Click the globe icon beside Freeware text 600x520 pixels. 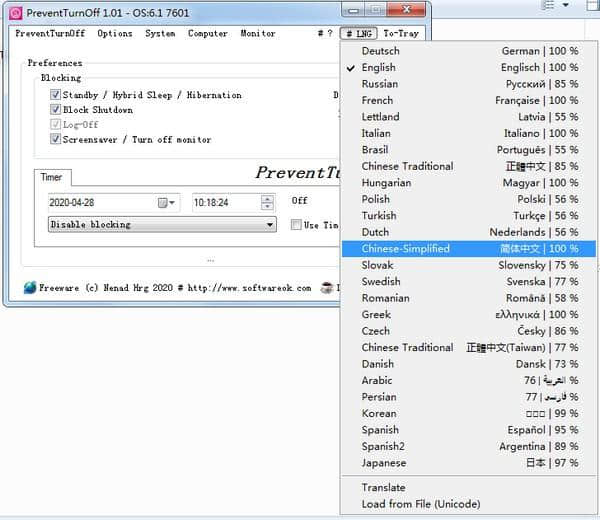(x=29, y=288)
